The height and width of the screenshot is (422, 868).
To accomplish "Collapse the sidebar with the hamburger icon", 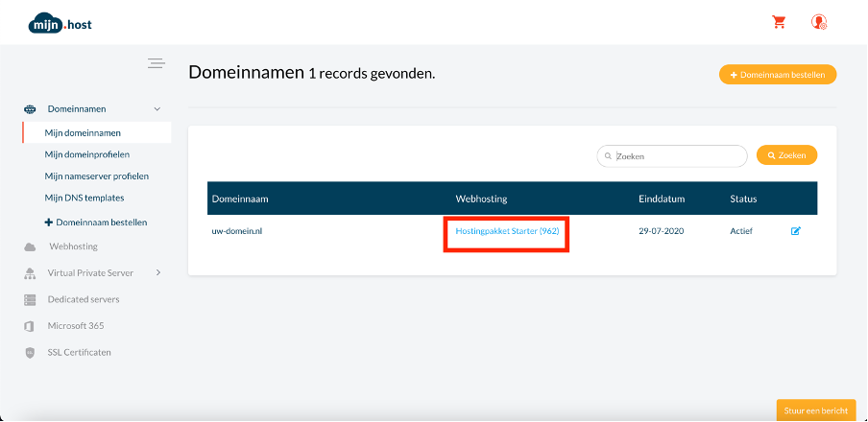I will click(157, 63).
